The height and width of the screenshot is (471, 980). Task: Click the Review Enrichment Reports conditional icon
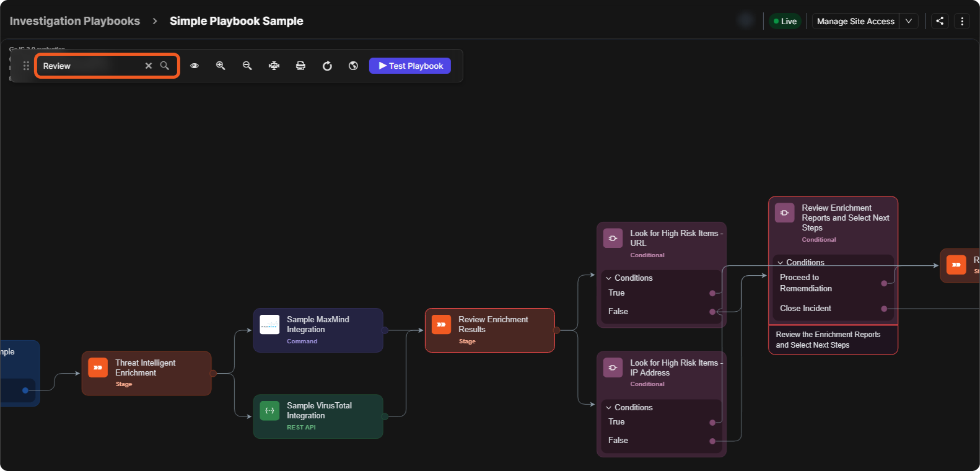(x=785, y=213)
